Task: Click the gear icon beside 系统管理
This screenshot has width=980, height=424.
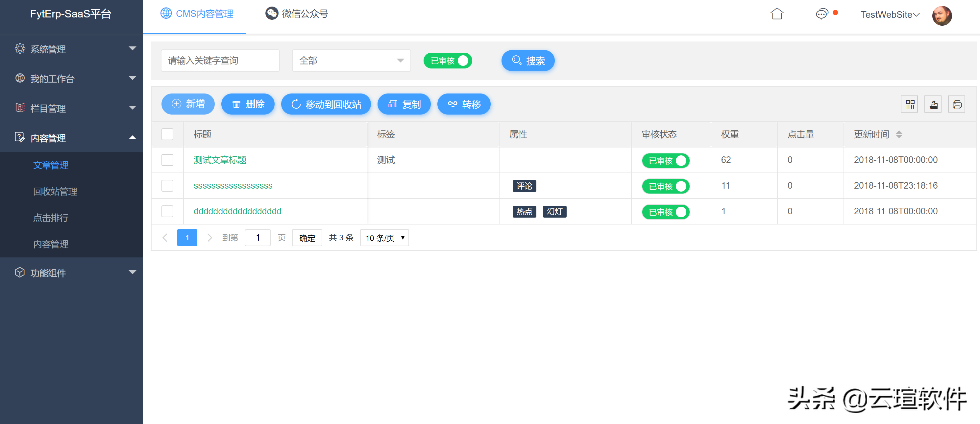Action: (20, 49)
